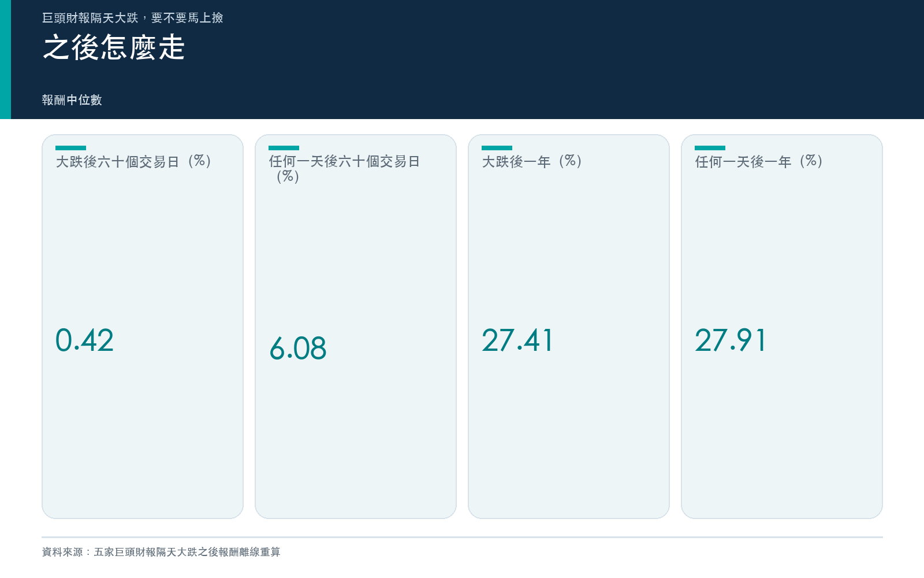The height and width of the screenshot is (578, 924).
Task: Select the 任何一天後六十個交易日（%） card label
Action: [345, 169]
